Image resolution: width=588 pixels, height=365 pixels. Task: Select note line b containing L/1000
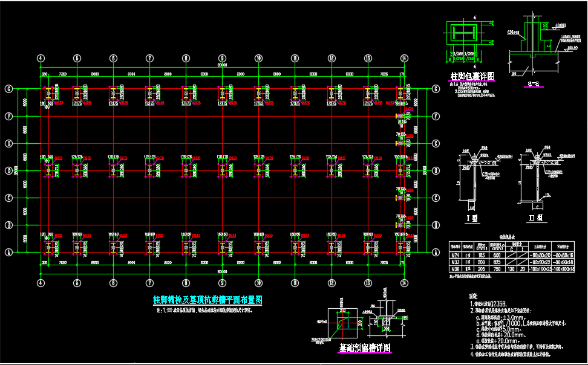click(521, 323)
